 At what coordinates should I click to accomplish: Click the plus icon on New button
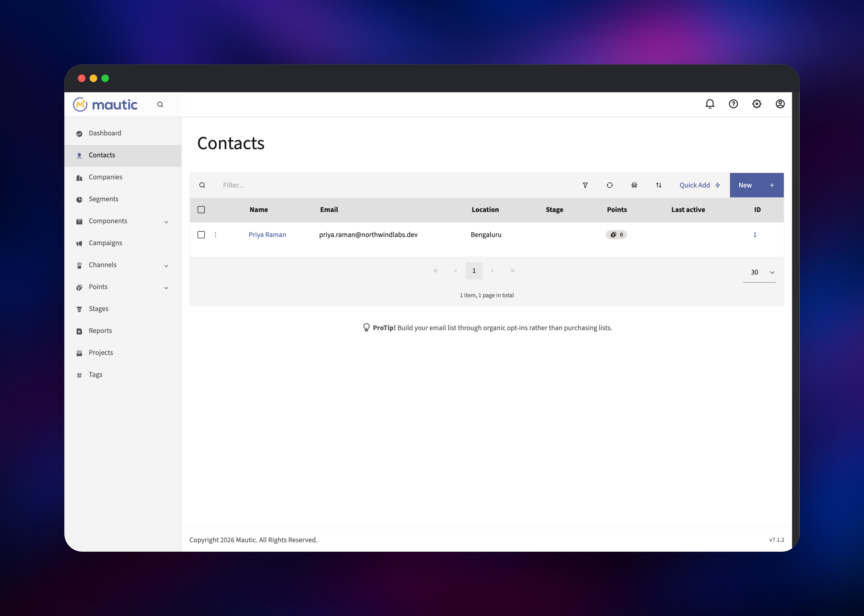772,185
